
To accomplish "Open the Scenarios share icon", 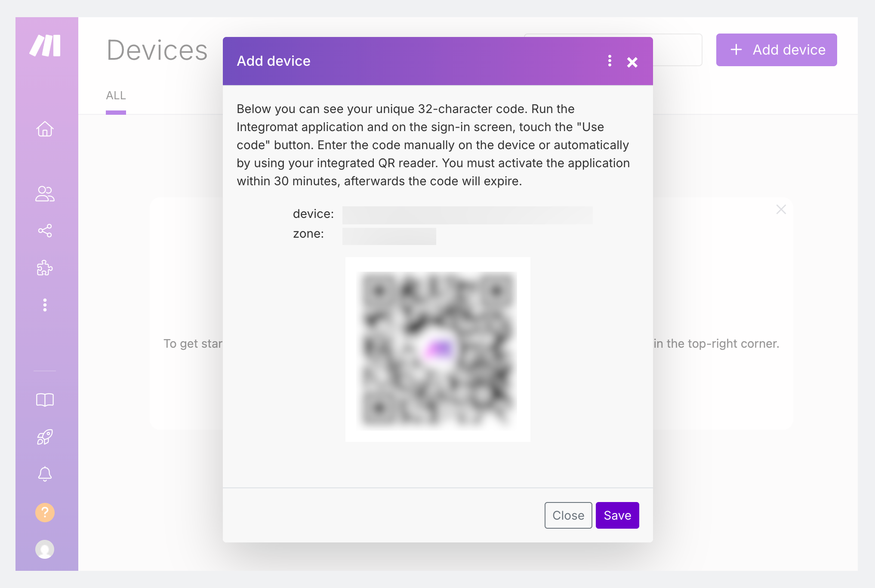I will coord(45,231).
